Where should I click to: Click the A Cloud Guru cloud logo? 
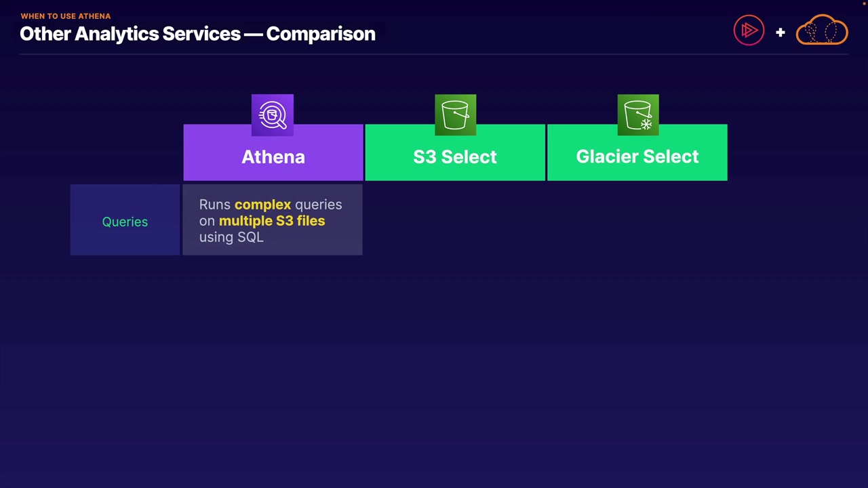(821, 31)
